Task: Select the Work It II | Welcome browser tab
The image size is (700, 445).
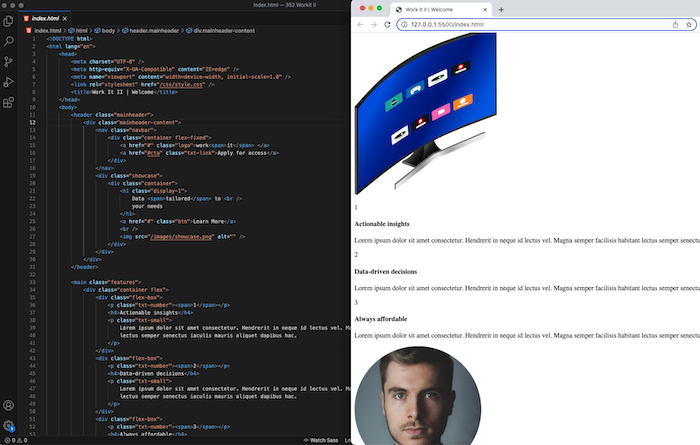Action: click(441, 9)
